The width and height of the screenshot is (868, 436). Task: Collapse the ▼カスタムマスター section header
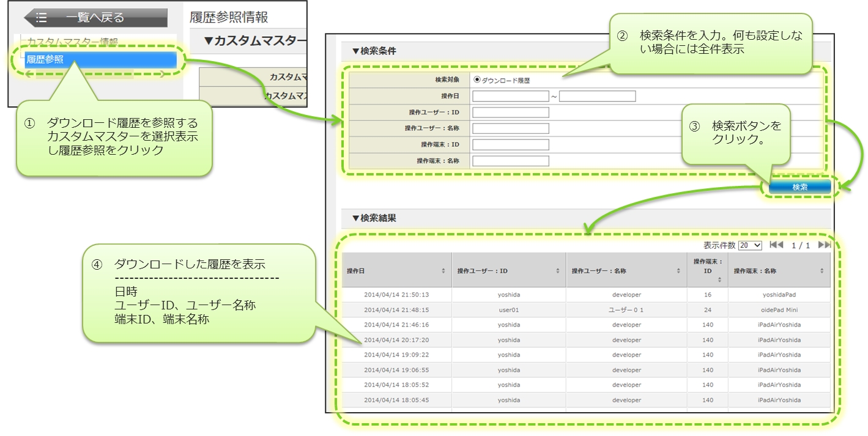[x=254, y=41]
